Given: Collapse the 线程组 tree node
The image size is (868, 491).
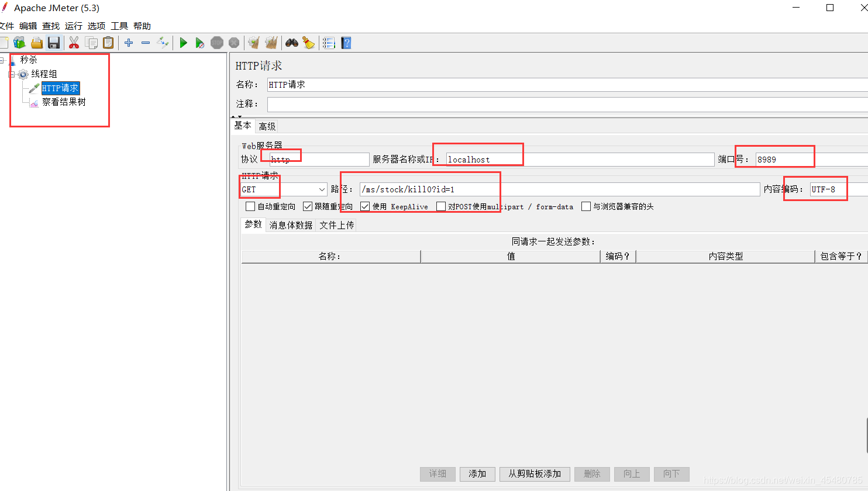Looking at the screenshot, I should point(11,74).
